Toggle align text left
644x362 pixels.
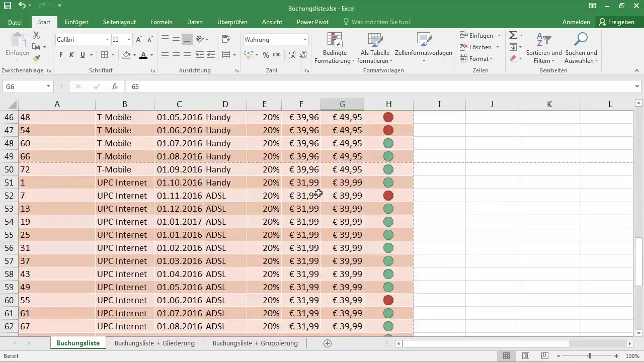point(165,55)
